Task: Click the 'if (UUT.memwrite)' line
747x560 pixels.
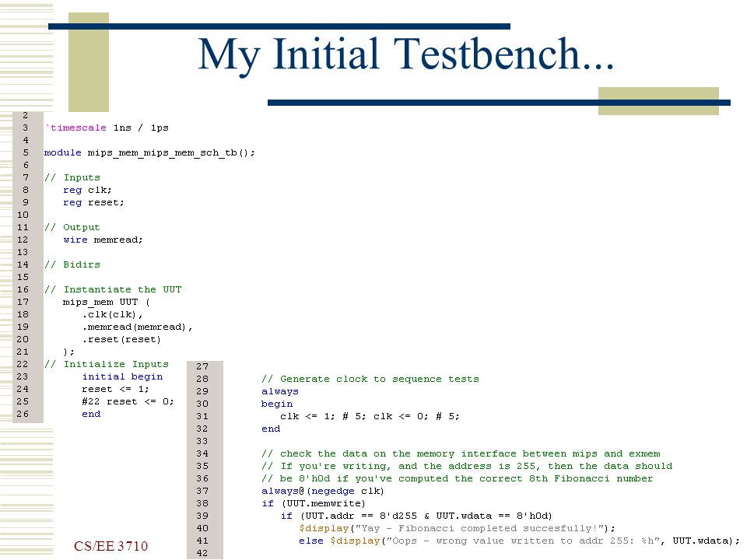Action: click(314, 503)
